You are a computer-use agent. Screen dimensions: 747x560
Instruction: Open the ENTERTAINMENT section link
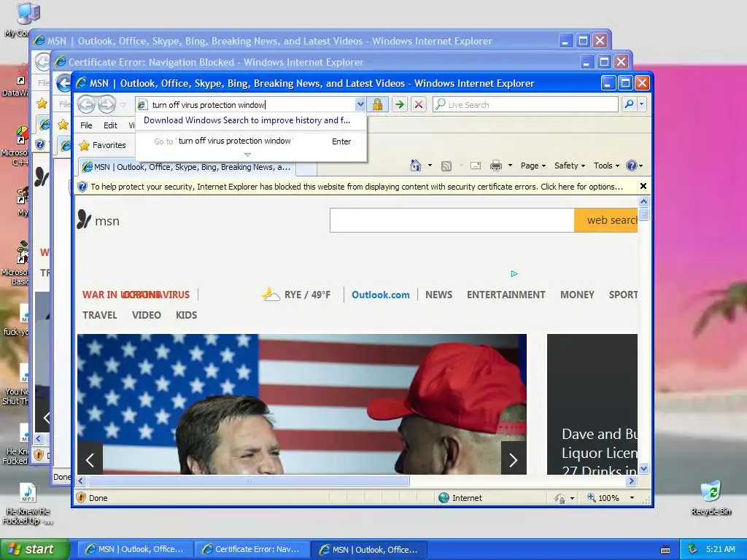[506, 295]
